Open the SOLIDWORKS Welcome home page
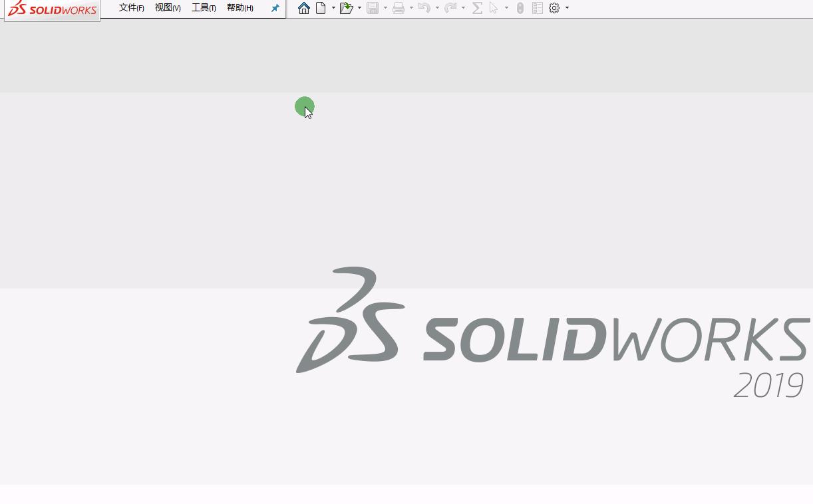This screenshot has width=813, height=504. tap(304, 8)
